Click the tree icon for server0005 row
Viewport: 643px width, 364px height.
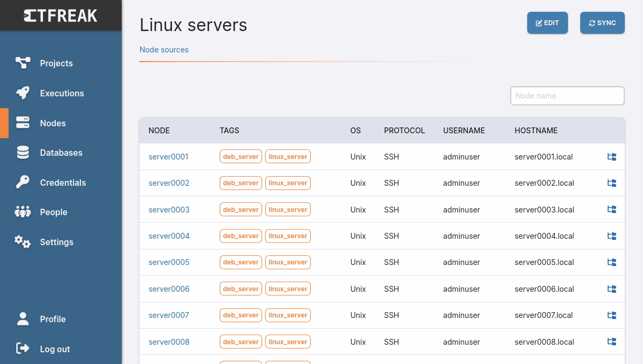click(x=611, y=262)
